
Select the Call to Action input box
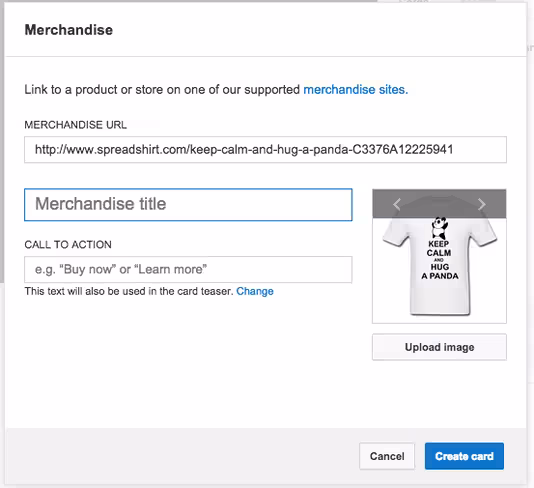click(x=188, y=269)
